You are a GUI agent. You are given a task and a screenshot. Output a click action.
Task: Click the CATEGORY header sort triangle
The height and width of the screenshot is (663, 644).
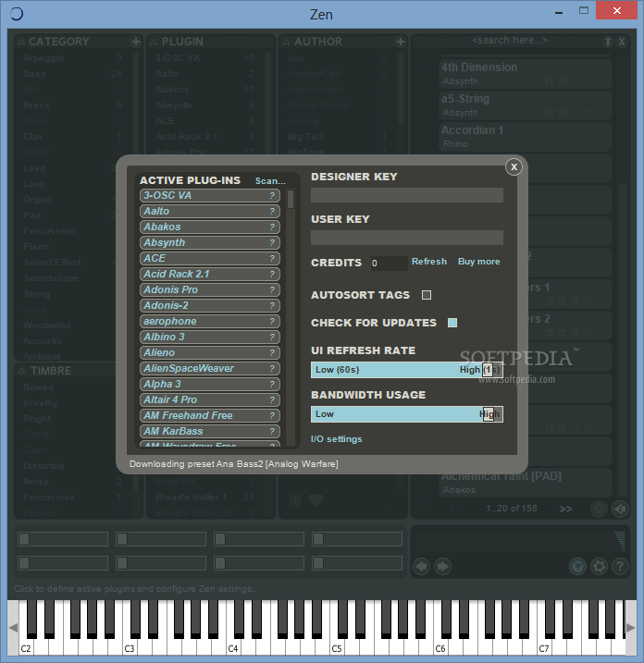tap(21, 42)
